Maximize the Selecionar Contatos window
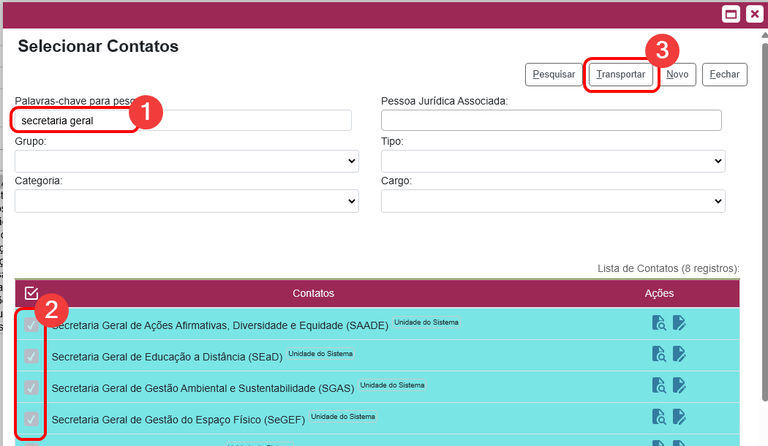The image size is (768, 446). click(731, 14)
